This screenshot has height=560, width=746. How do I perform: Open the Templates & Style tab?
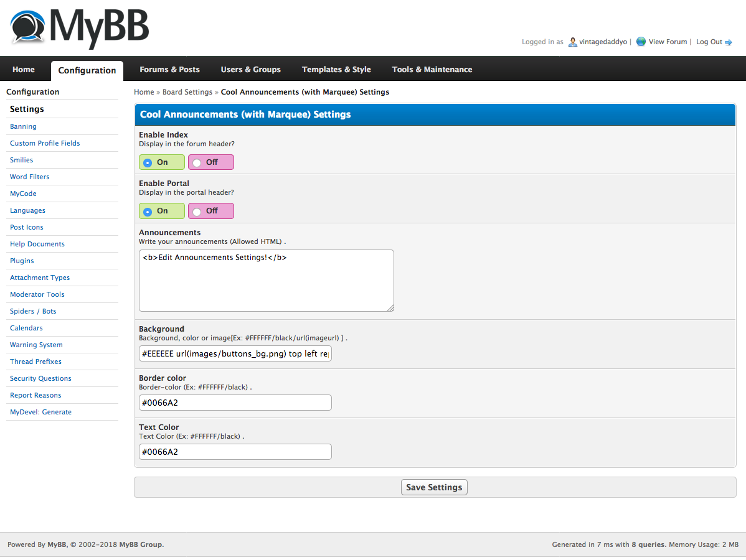click(x=336, y=70)
